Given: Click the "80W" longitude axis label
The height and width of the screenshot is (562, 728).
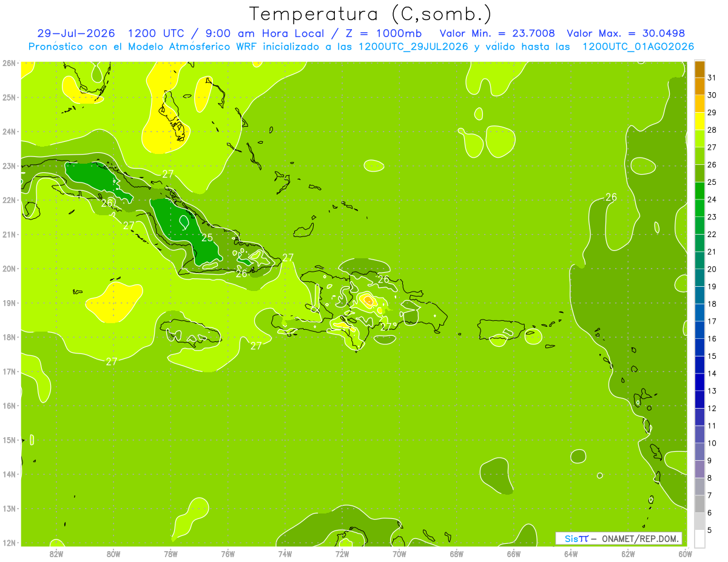Looking at the screenshot, I should tap(113, 554).
